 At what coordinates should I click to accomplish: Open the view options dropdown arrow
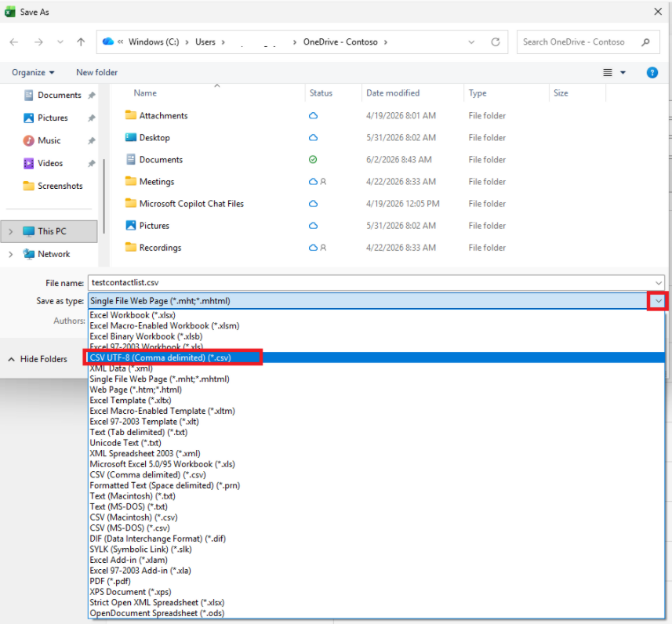(x=623, y=72)
